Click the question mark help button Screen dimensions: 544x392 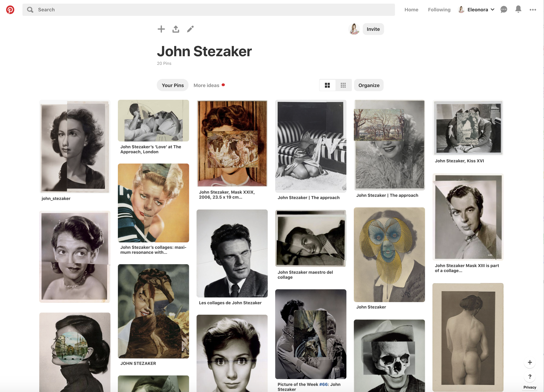[530, 377]
